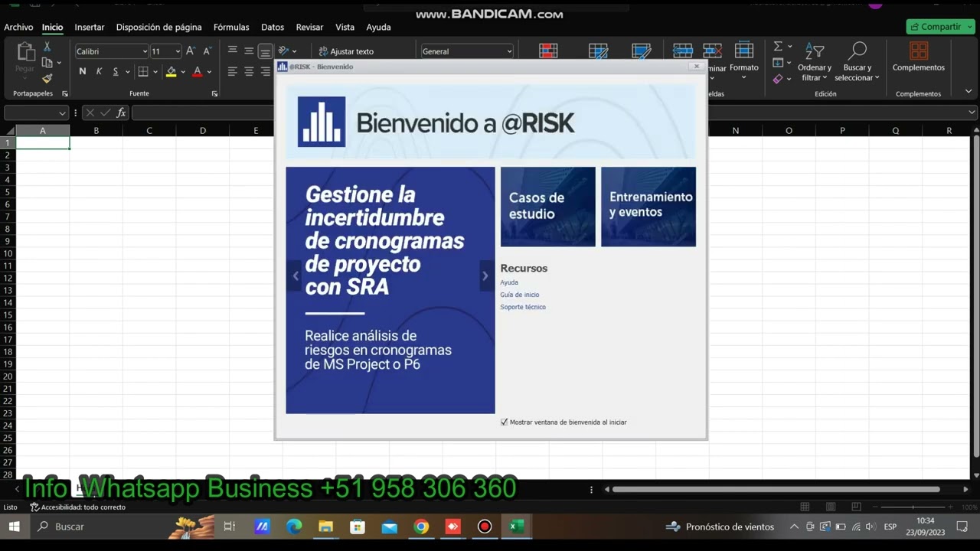Open the Ayuda link under Recursos
The width and height of the screenshot is (980, 551).
[x=509, y=282]
